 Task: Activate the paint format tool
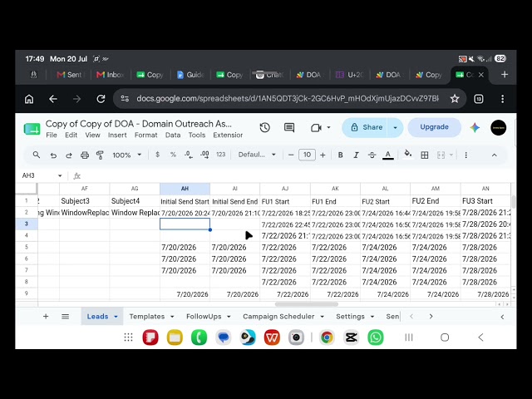pyautogui.click(x=100, y=155)
